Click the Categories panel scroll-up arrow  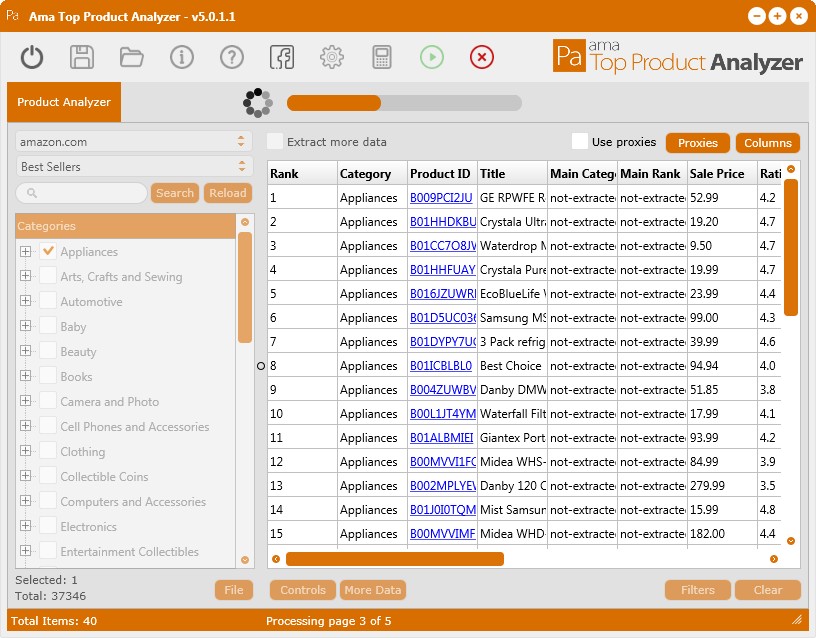245,222
